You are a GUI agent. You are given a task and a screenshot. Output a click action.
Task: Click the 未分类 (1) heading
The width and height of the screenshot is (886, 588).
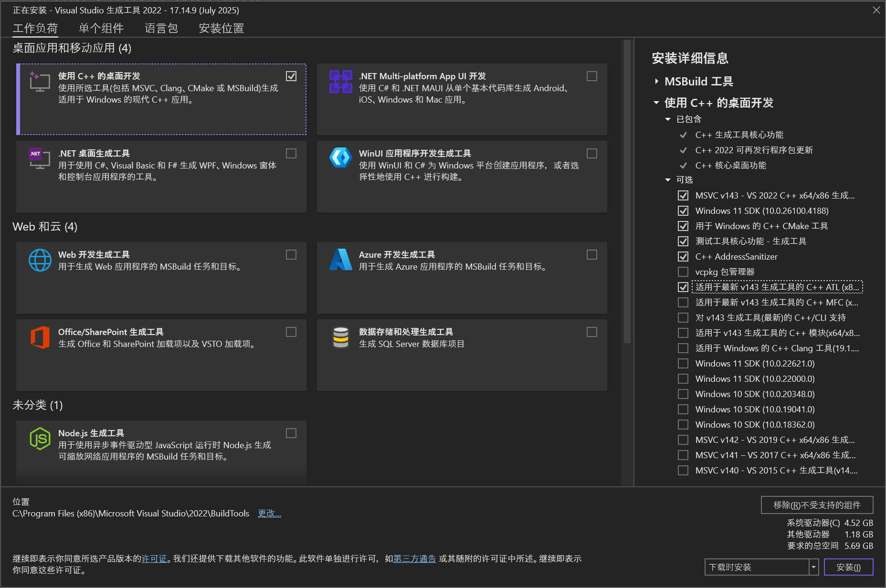click(x=38, y=405)
